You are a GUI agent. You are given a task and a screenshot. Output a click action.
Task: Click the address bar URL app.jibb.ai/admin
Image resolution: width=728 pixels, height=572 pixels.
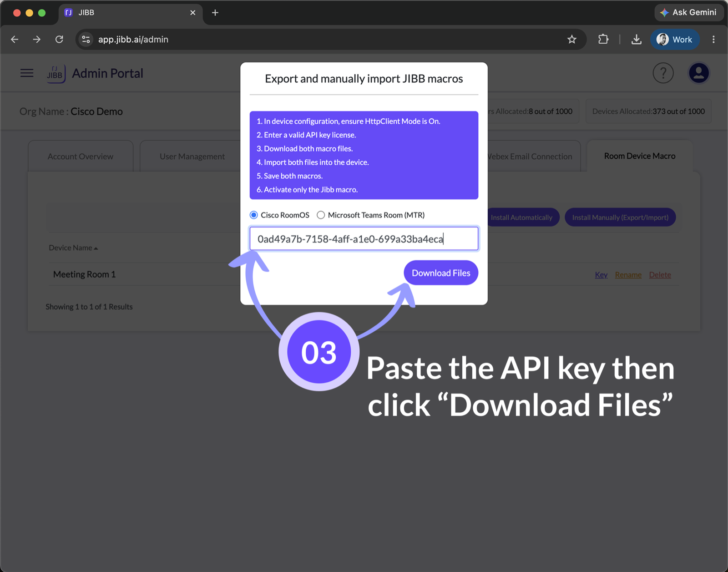click(133, 40)
